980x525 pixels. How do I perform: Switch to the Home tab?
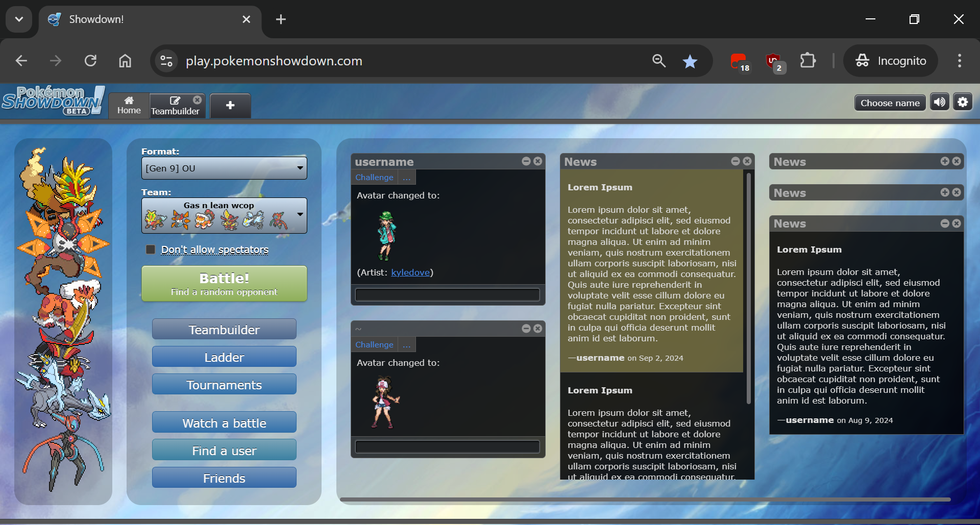click(129, 106)
